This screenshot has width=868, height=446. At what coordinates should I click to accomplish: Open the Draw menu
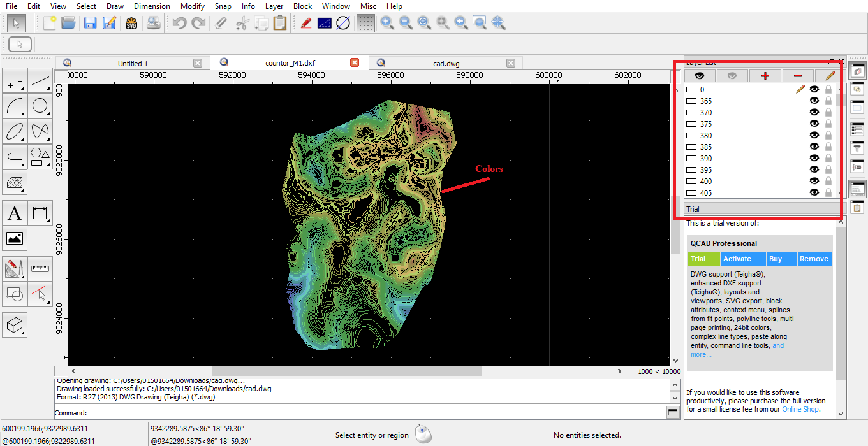tap(115, 6)
